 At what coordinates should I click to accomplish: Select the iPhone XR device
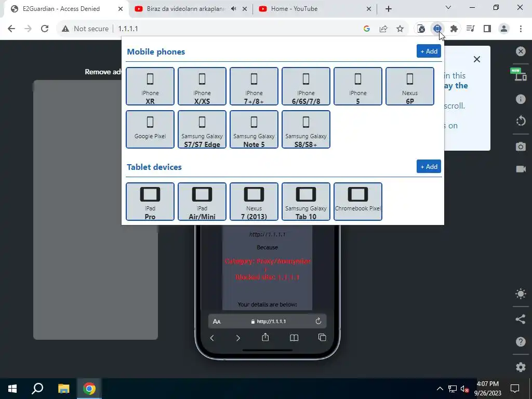click(150, 86)
